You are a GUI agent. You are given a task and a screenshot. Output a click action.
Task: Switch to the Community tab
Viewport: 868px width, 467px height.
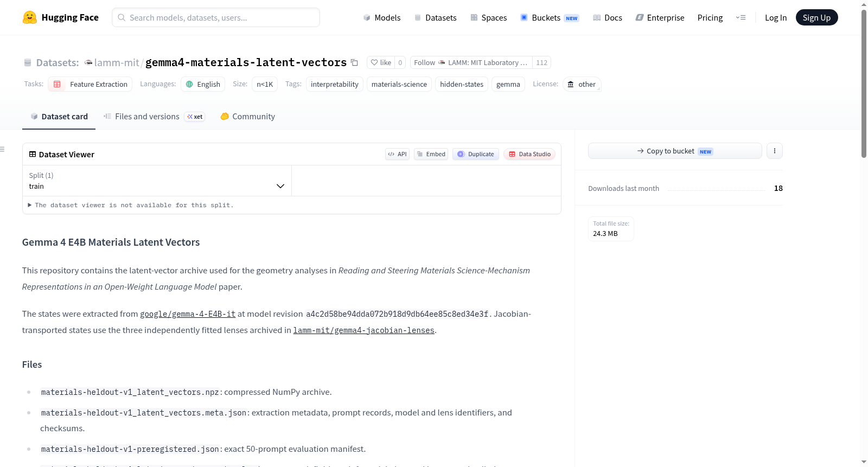[248, 117]
